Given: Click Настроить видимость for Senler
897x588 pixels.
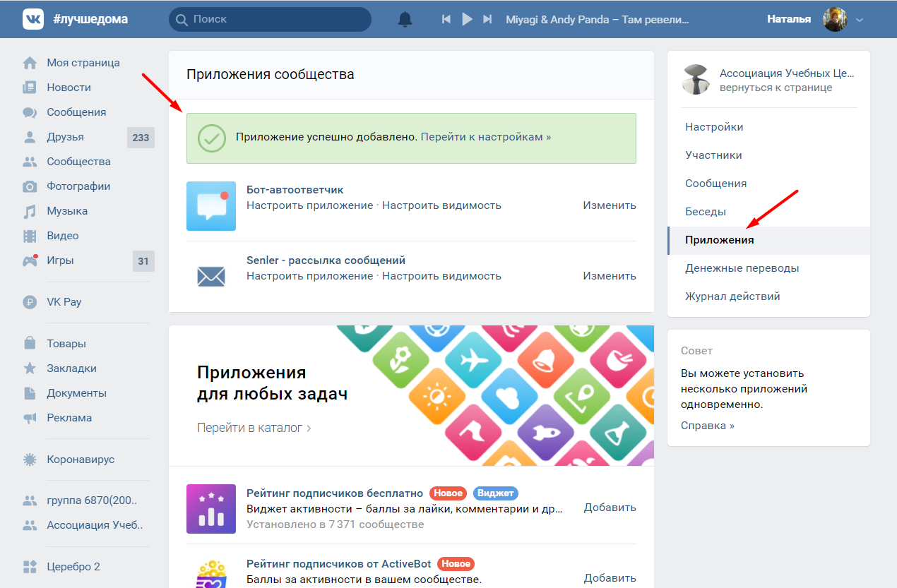Looking at the screenshot, I should tap(441, 276).
